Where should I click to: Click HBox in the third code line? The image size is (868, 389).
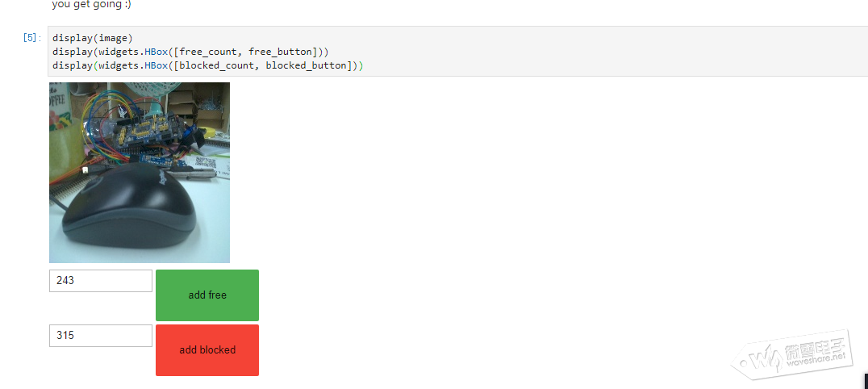coord(156,66)
